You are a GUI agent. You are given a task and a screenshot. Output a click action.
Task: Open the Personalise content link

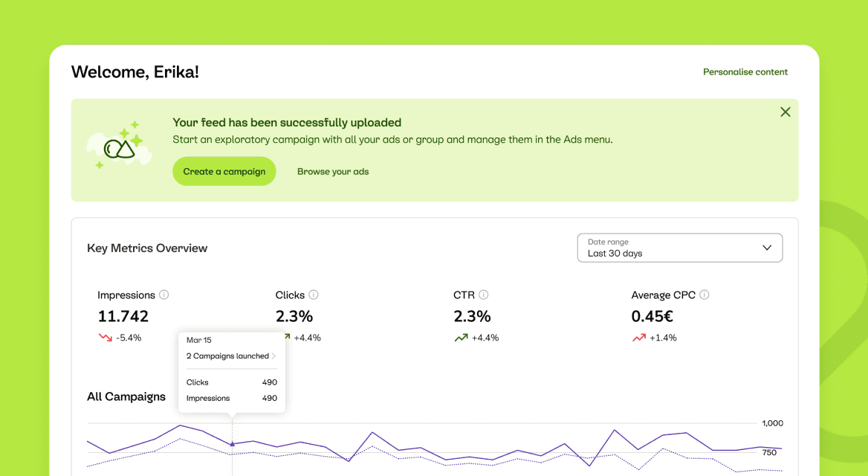pos(745,72)
